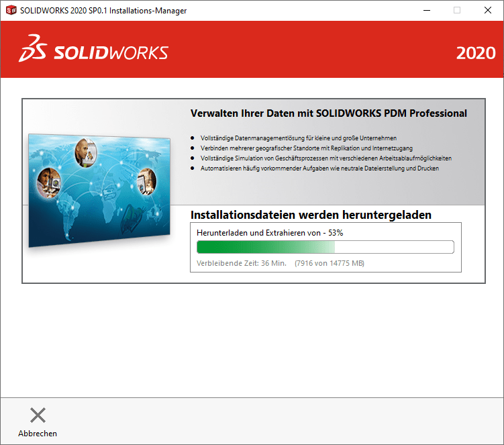Close the Installations-Manager window
Viewport: 504px width, 445px height.
point(488,10)
